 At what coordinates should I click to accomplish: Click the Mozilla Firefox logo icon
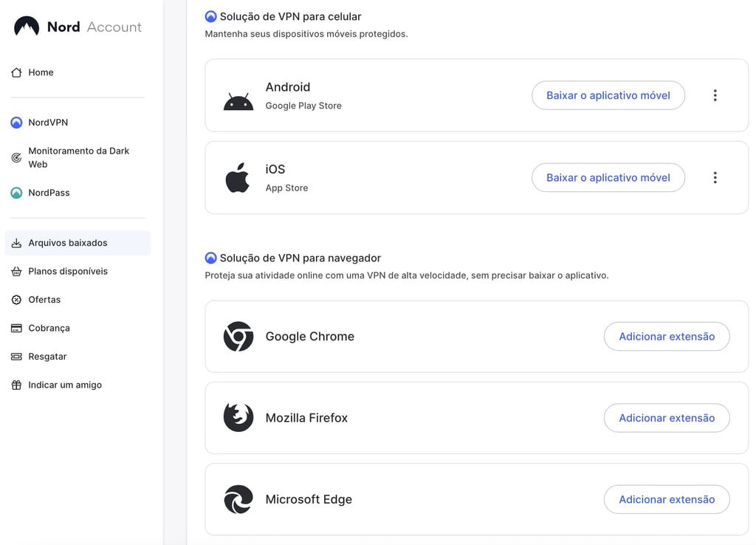tap(238, 418)
